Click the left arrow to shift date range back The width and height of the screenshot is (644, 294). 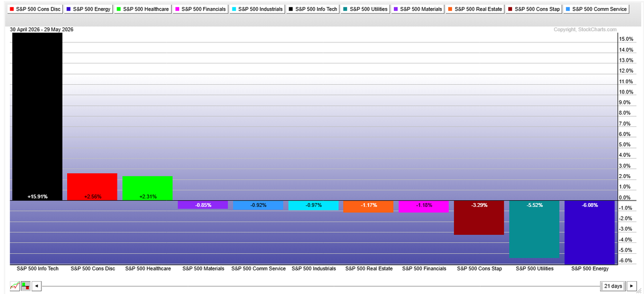(x=36, y=286)
